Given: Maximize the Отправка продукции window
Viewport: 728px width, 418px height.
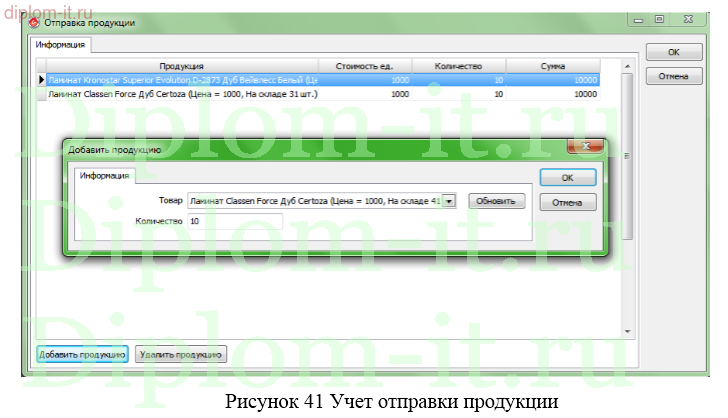Looking at the screenshot, I should click(660, 19).
